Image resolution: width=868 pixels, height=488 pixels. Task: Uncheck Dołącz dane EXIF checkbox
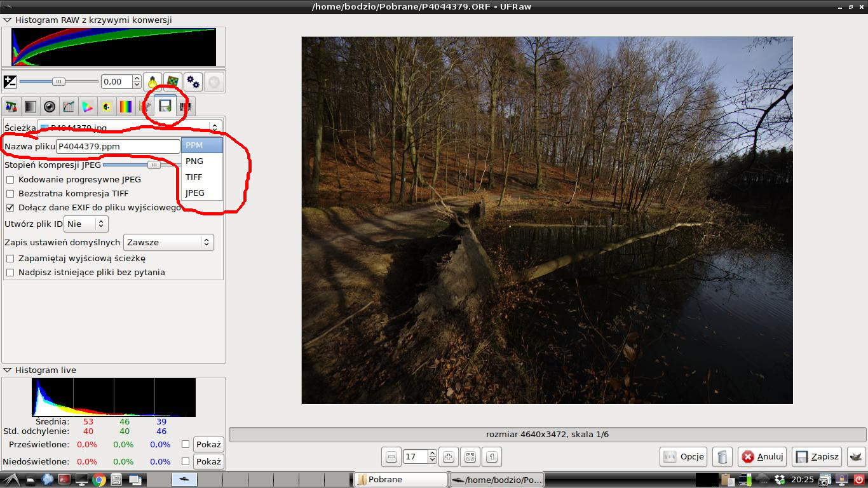[10, 208]
